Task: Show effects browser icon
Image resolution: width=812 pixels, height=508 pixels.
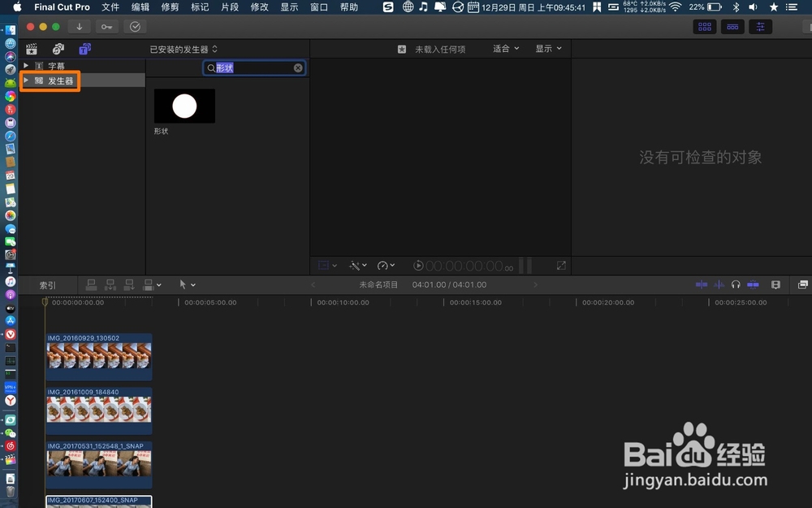Action: coord(803,284)
